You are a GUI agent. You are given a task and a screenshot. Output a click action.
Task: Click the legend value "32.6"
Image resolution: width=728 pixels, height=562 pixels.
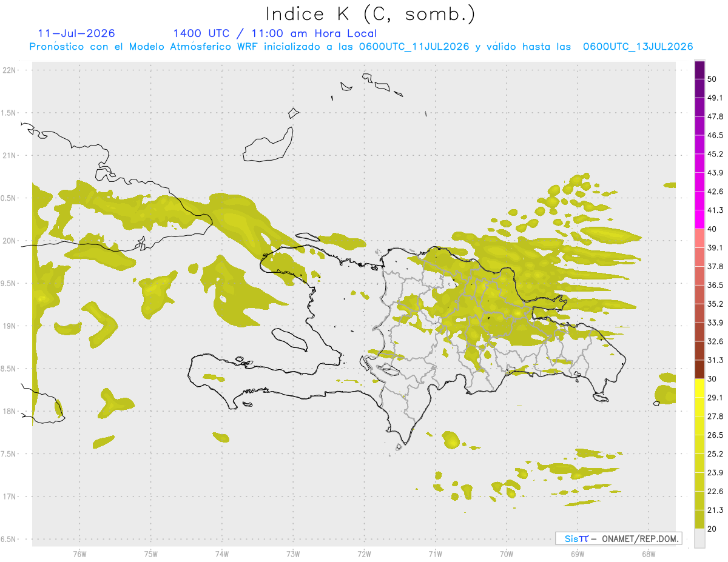pos(716,341)
